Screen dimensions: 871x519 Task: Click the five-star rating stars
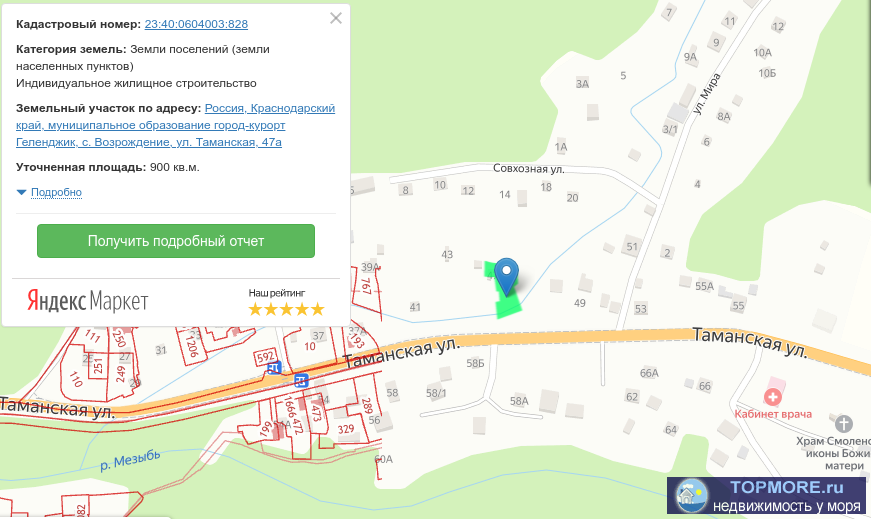pos(286,309)
